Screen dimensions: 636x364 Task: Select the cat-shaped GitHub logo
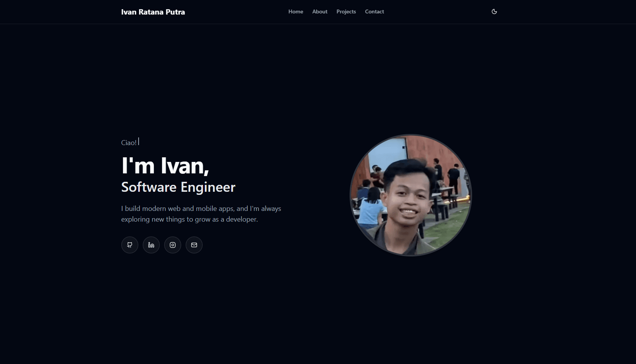(129, 245)
